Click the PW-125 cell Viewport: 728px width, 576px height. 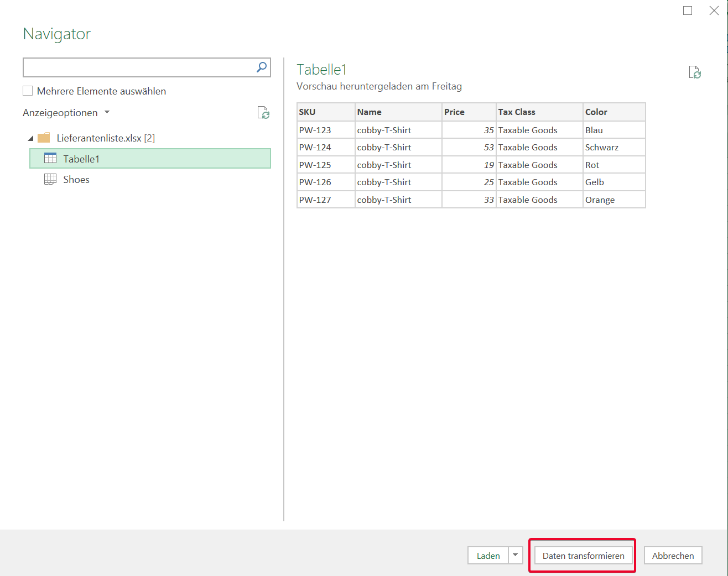click(x=326, y=165)
